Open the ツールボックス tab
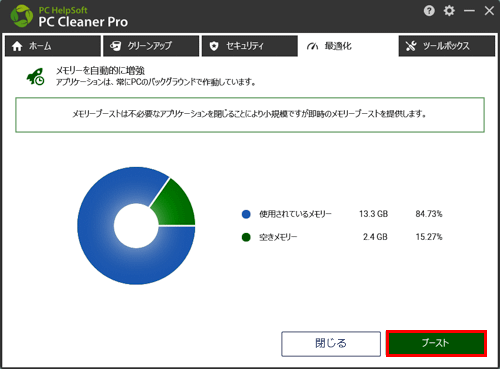The image size is (500, 369). tap(447, 46)
